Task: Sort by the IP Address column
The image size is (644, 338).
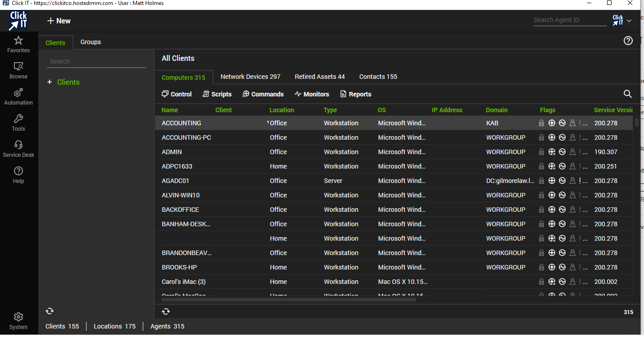Action: coord(447,110)
